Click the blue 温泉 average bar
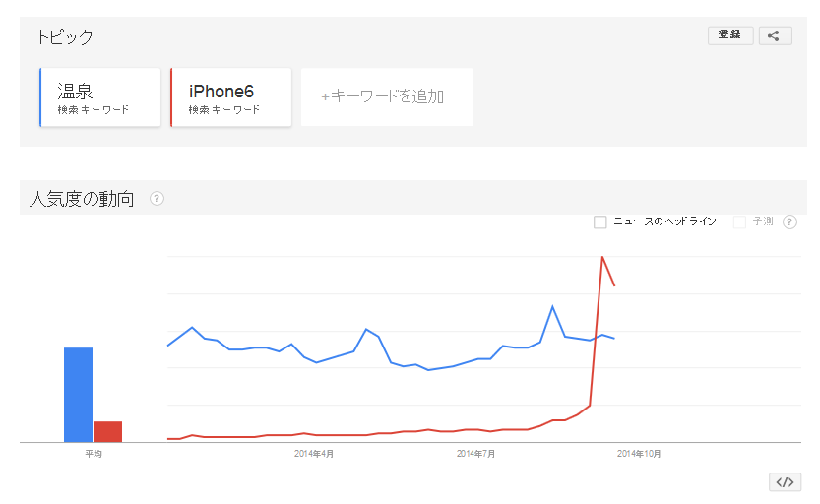 click(x=79, y=395)
